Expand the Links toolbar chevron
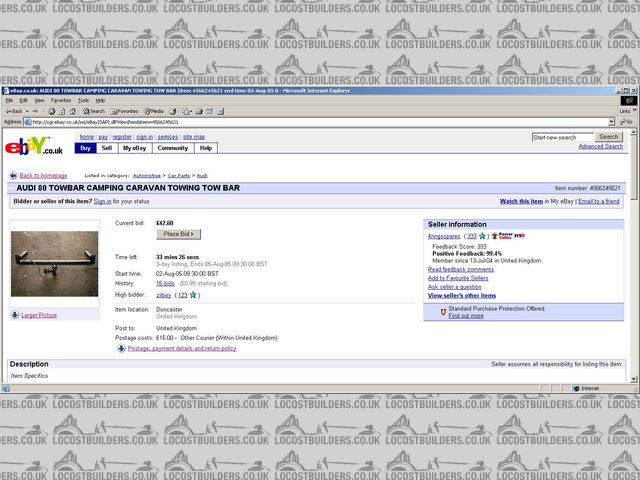Viewport: 640px width, 480px height. pos(634,111)
